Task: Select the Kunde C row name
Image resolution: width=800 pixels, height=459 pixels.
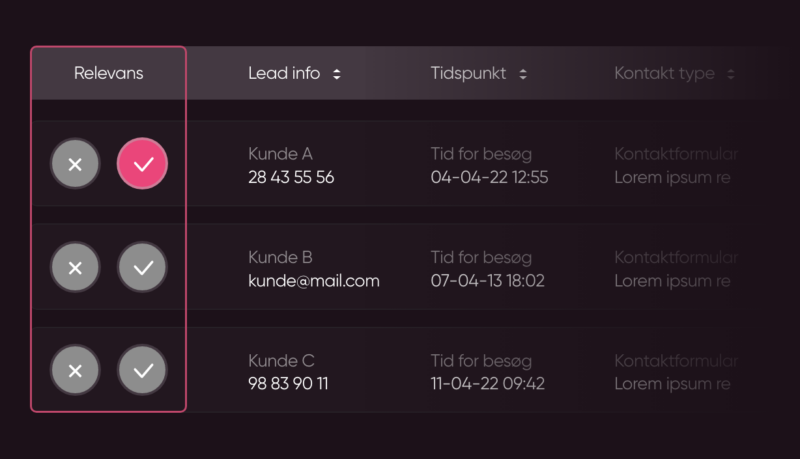Action: (x=281, y=361)
